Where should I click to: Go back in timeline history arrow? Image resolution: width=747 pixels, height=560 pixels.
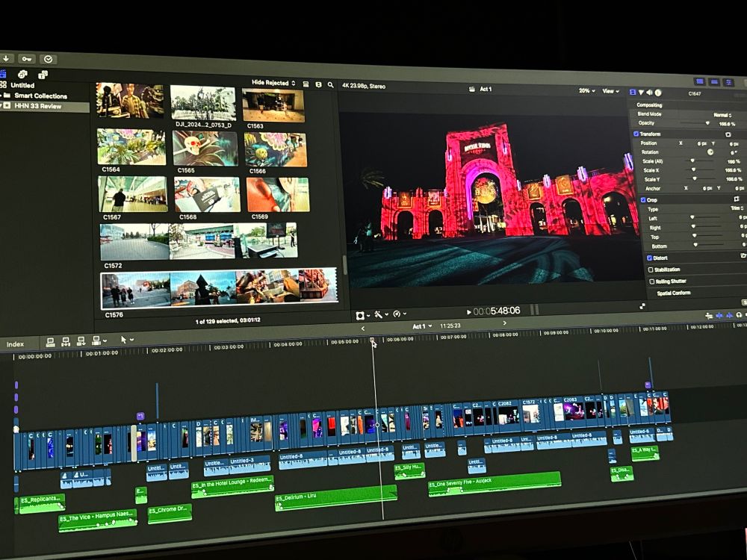point(363,329)
